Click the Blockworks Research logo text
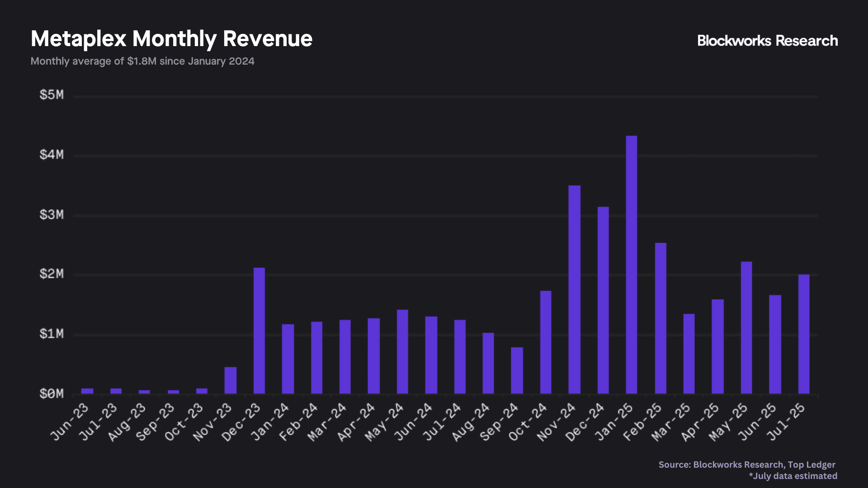868x488 pixels. tap(767, 41)
